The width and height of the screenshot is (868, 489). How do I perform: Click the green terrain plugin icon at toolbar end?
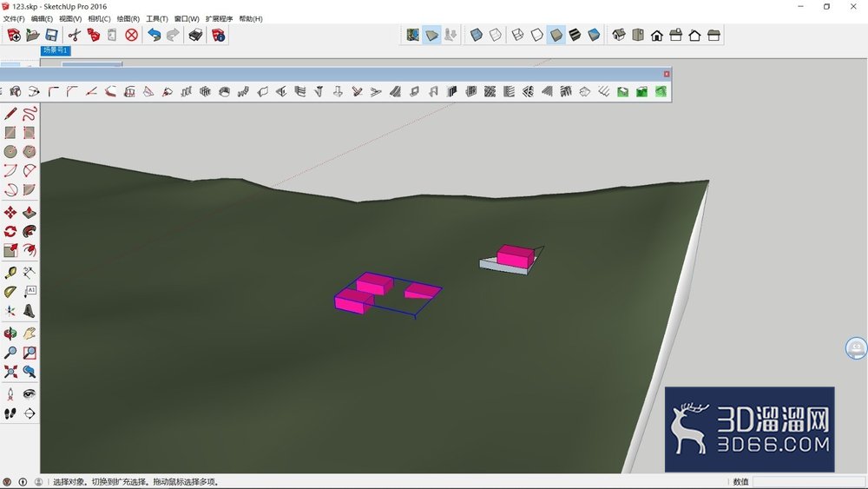click(x=661, y=91)
